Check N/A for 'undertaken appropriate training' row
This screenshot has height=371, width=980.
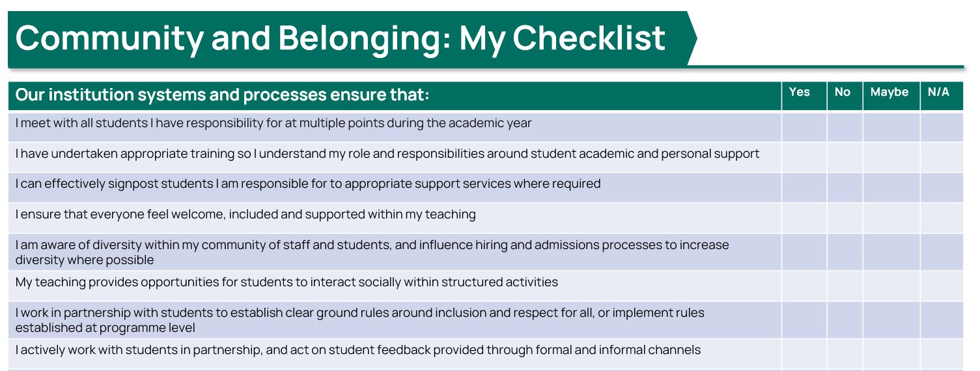point(942,157)
